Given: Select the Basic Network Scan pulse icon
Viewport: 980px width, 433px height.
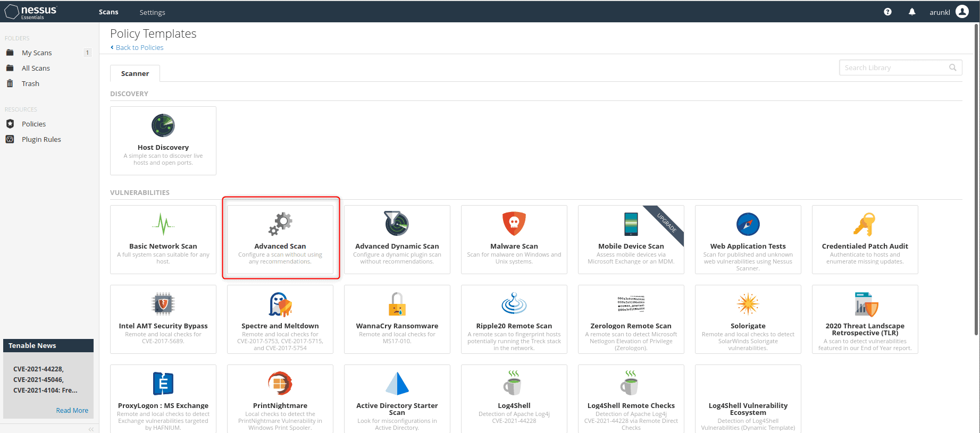Looking at the screenshot, I should click(x=163, y=224).
